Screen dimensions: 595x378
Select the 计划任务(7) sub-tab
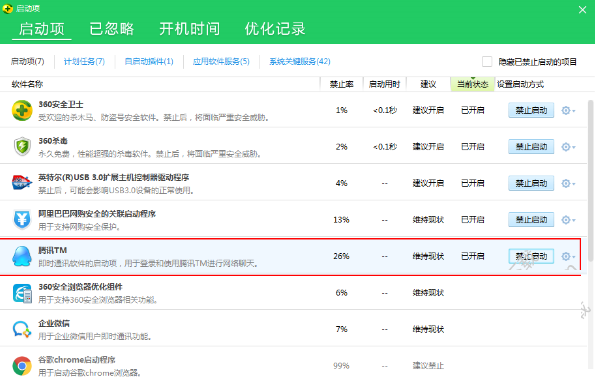click(84, 61)
